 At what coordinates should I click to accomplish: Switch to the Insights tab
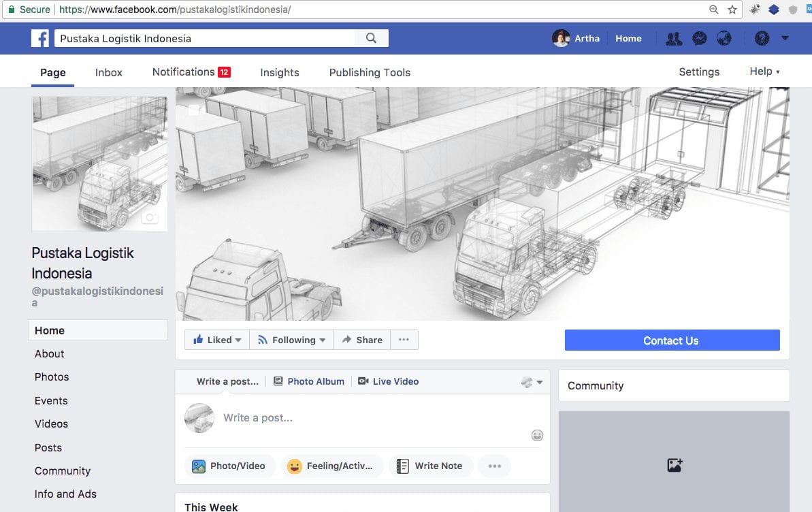(x=279, y=72)
